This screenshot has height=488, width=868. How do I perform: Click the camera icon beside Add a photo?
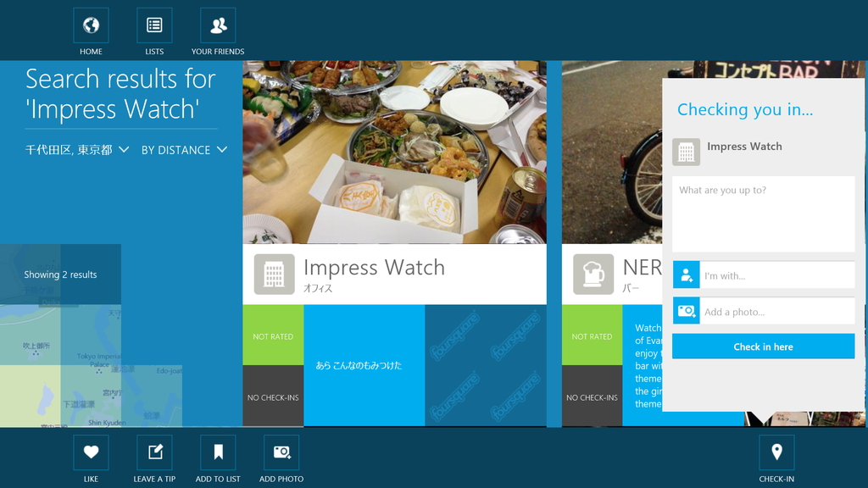pyautogui.click(x=687, y=311)
